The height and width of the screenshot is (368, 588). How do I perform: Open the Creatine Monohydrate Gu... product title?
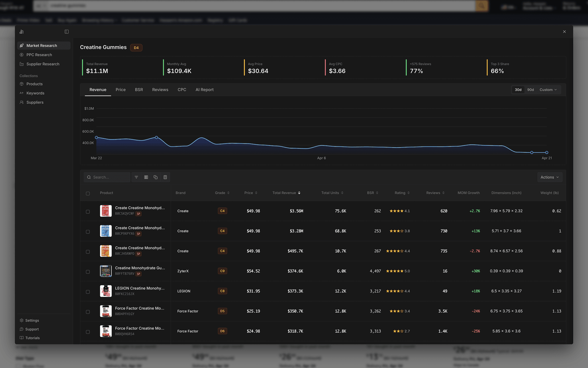click(140, 268)
